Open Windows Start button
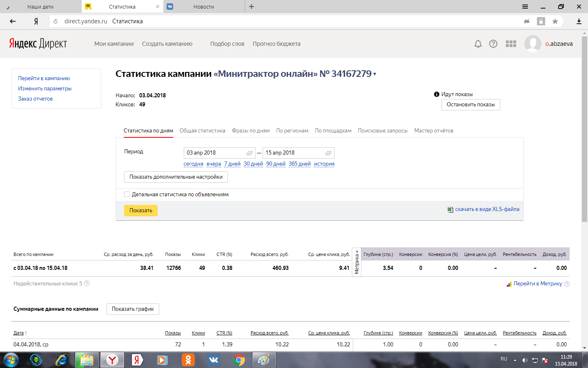 point(11,360)
